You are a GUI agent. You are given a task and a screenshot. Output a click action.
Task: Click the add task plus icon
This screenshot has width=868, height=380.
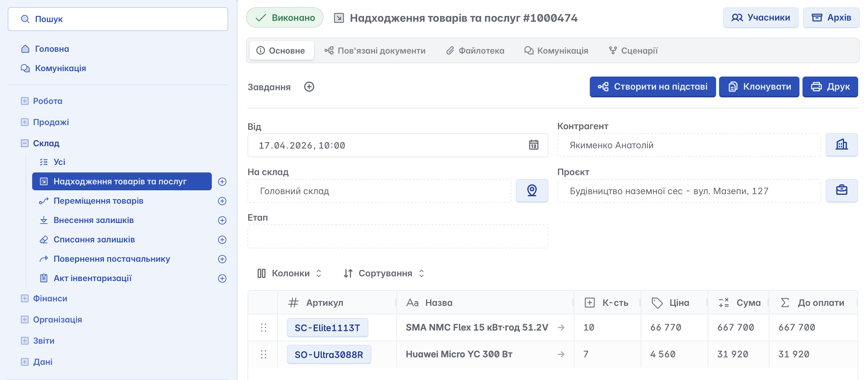click(309, 87)
